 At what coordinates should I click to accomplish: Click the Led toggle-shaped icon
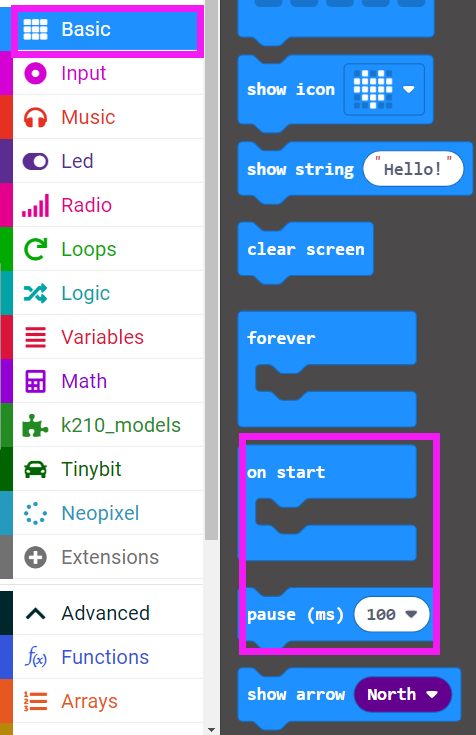coord(35,162)
